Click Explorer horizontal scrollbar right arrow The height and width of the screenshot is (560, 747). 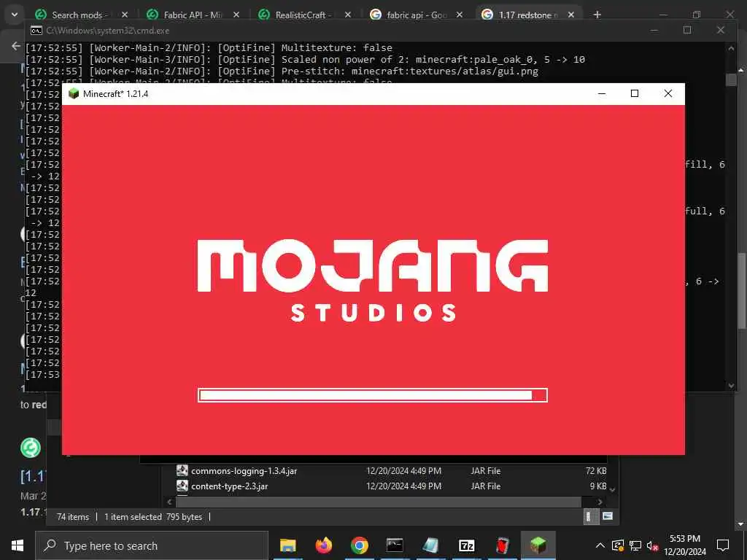tap(600, 502)
